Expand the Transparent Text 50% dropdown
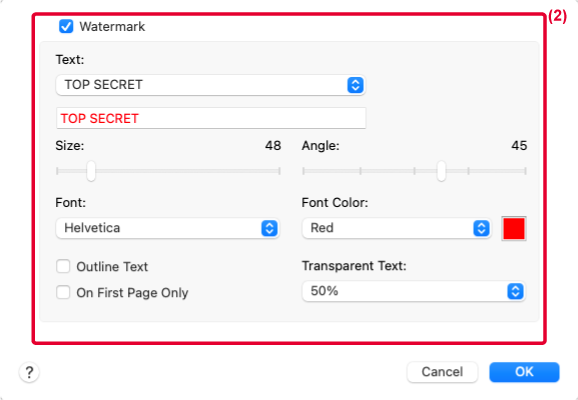 point(515,291)
